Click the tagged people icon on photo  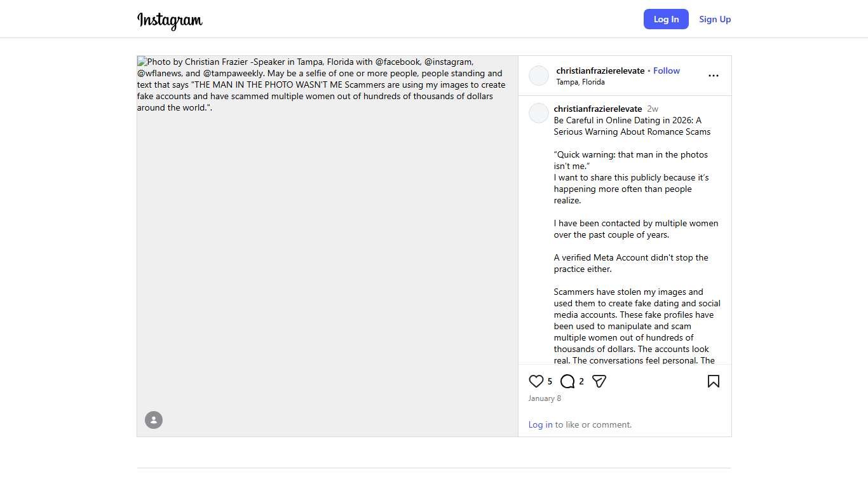[x=154, y=420]
